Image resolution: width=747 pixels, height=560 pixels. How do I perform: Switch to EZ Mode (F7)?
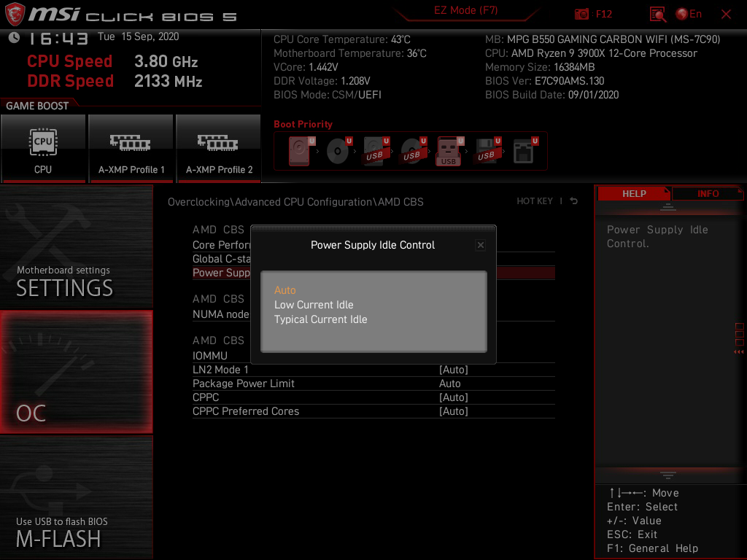[x=465, y=10]
